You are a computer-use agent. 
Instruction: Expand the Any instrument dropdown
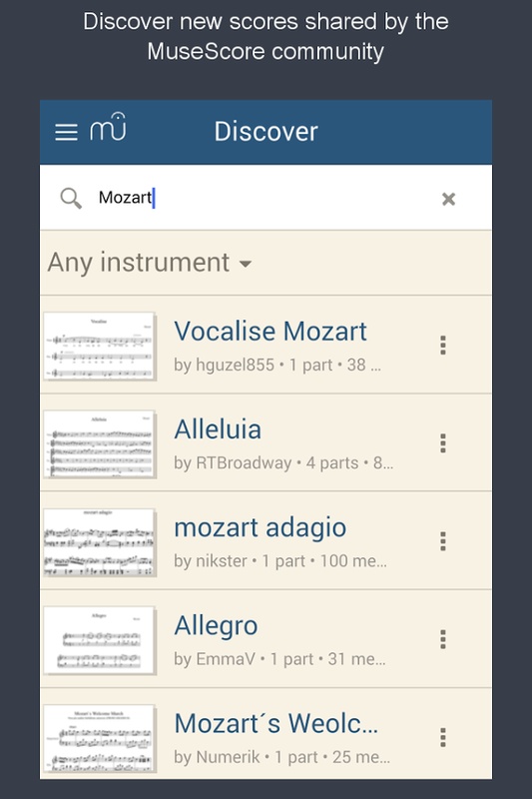click(150, 263)
